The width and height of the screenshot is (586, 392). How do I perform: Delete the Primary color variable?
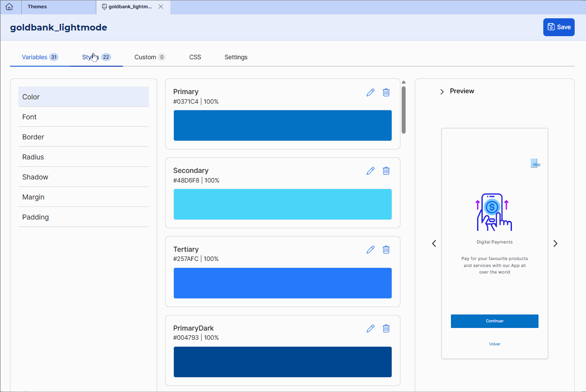(x=386, y=92)
